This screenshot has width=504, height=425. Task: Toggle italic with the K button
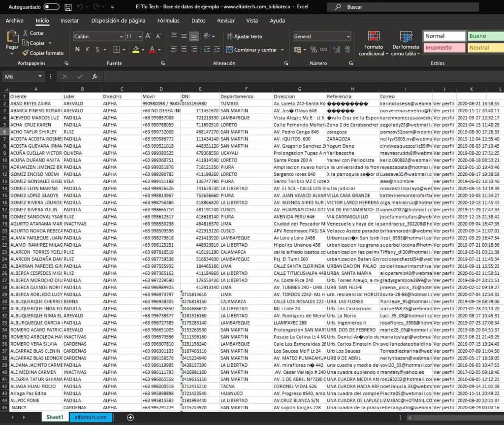(x=88, y=49)
